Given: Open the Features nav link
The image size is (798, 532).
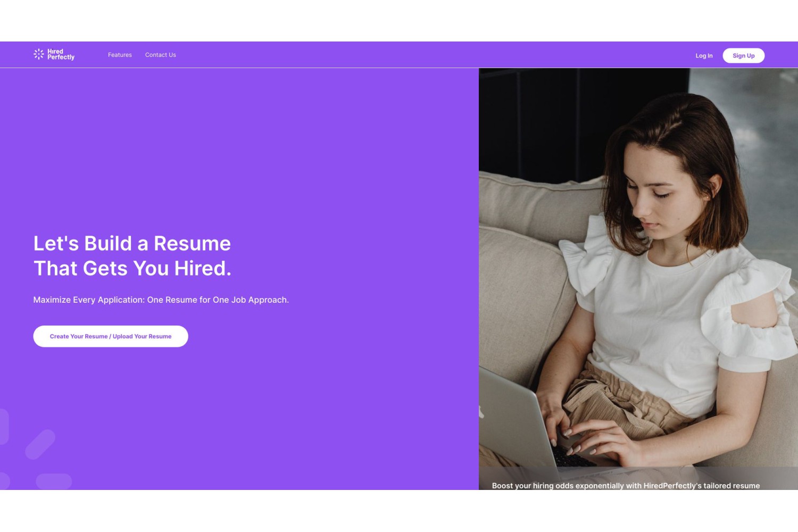Looking at the screenshot, I should coord(120,55).
